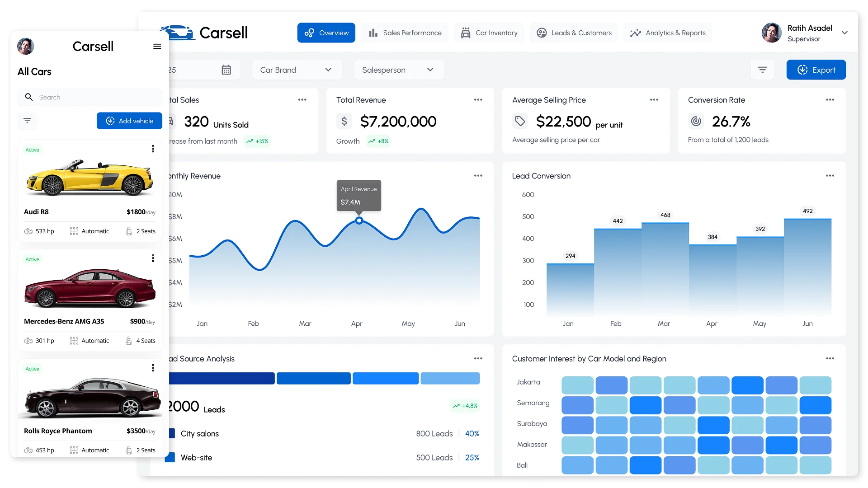Open Rolls Royce Phantom card options menu

pos(153,368)
